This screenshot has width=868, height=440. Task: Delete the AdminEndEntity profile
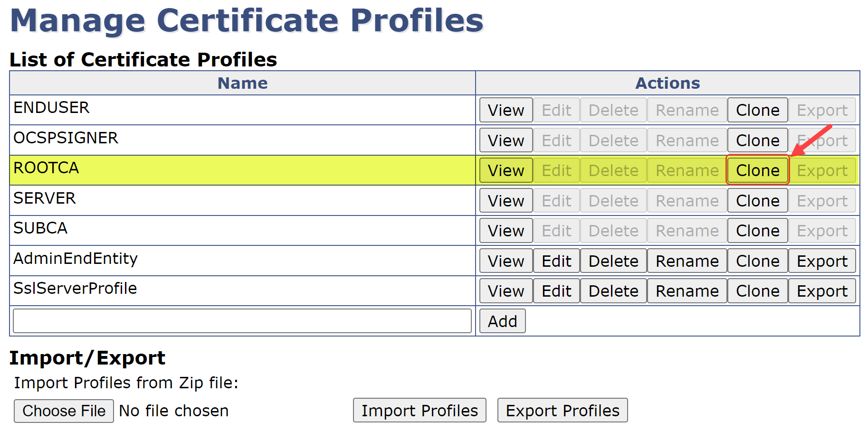click(613, 261)
